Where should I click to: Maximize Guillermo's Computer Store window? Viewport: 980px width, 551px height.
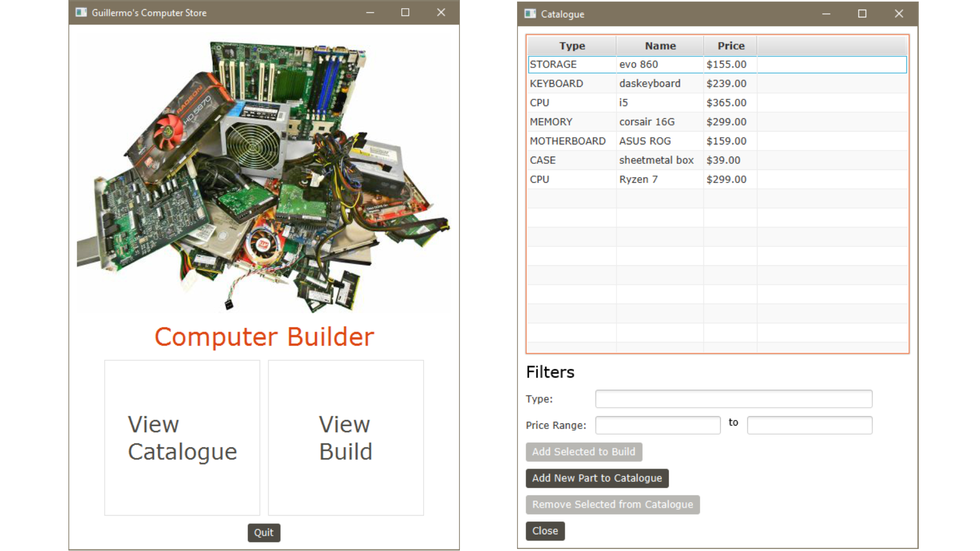405,12
